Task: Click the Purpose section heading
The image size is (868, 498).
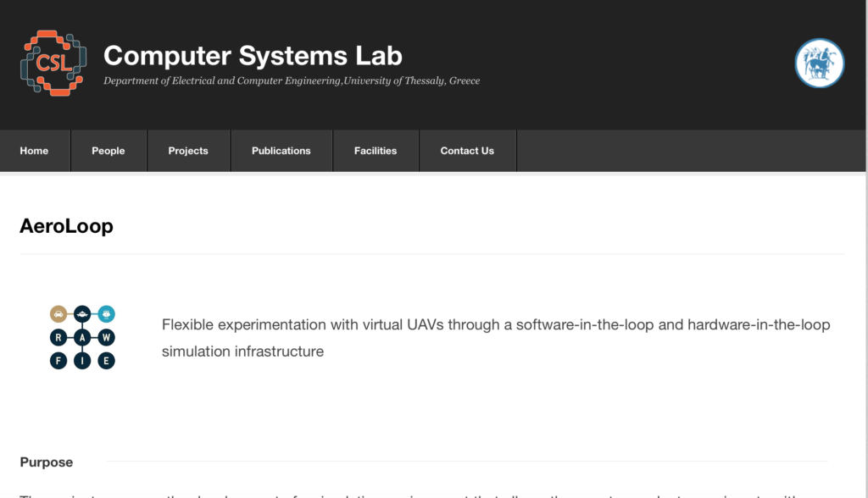Action: click(x=47, y=462)
